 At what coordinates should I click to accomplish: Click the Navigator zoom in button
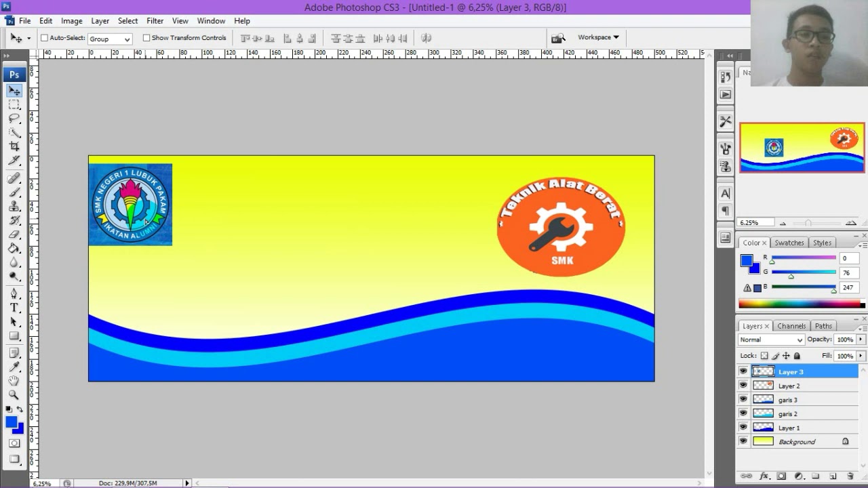pos(852,223)
